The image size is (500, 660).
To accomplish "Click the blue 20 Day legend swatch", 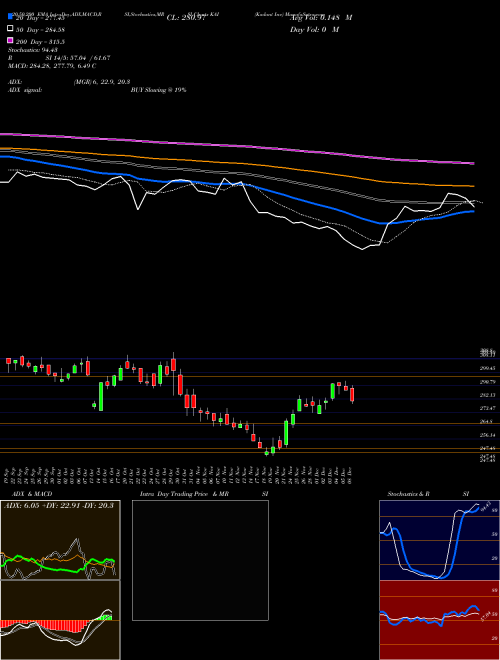I will point(10,16).
